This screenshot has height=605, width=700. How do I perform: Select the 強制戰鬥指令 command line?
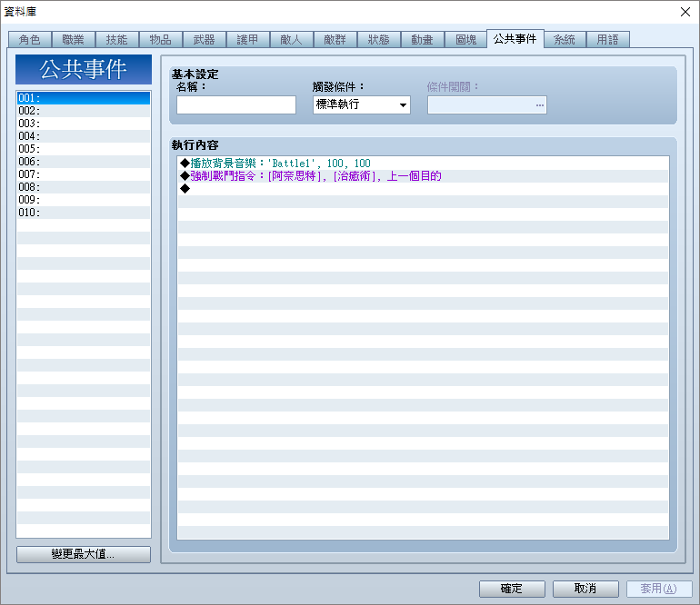point(424,176)
